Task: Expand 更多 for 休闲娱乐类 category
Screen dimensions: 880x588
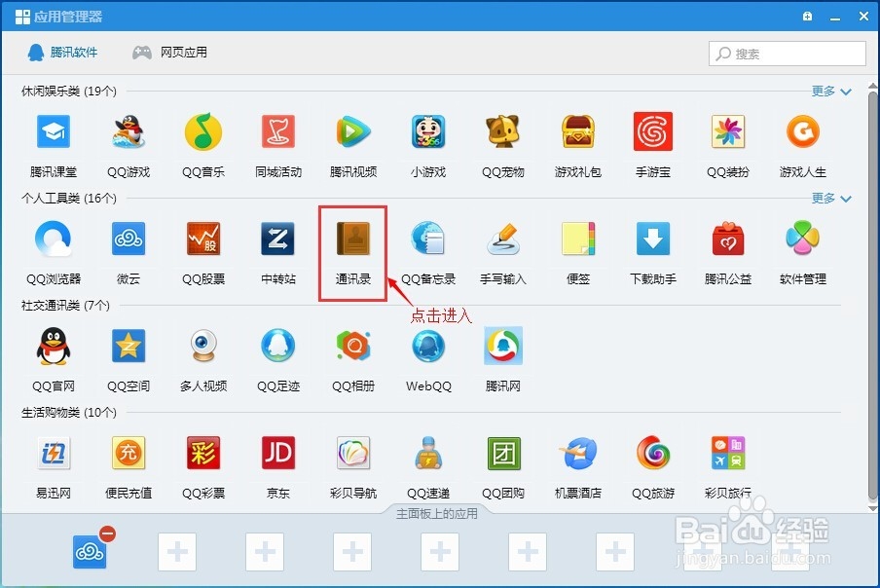Action: click(x=823, y=90)
